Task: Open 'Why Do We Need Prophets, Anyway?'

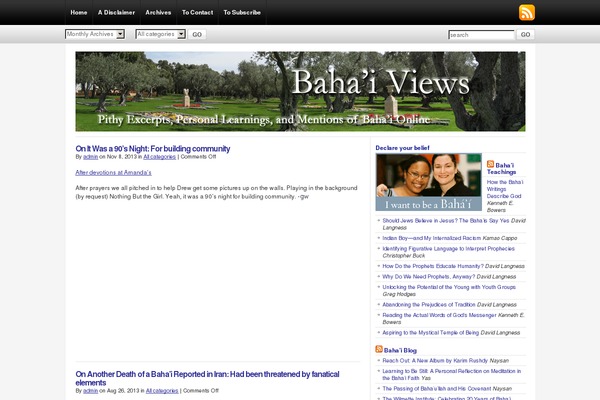Action: click(429, 277)
